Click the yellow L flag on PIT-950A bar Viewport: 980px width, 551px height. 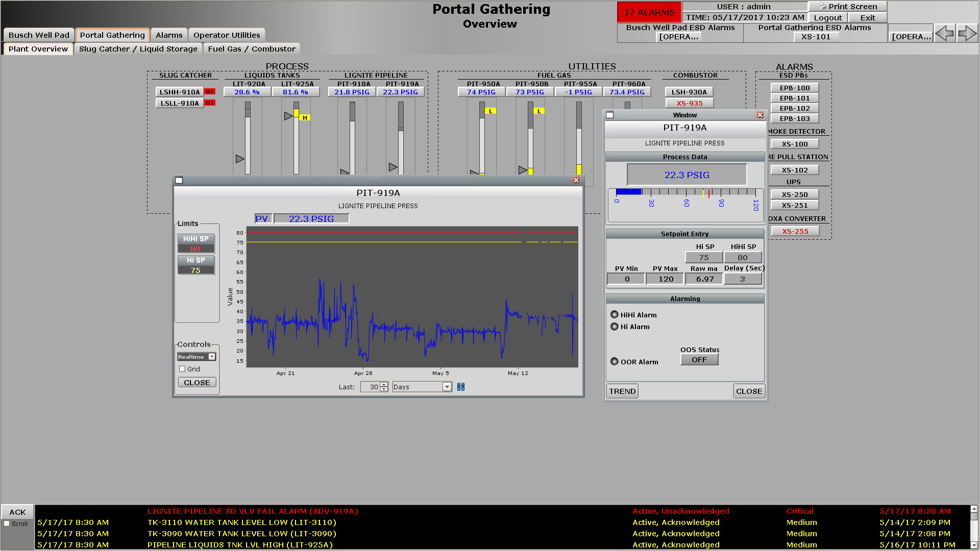click(491, 111)
